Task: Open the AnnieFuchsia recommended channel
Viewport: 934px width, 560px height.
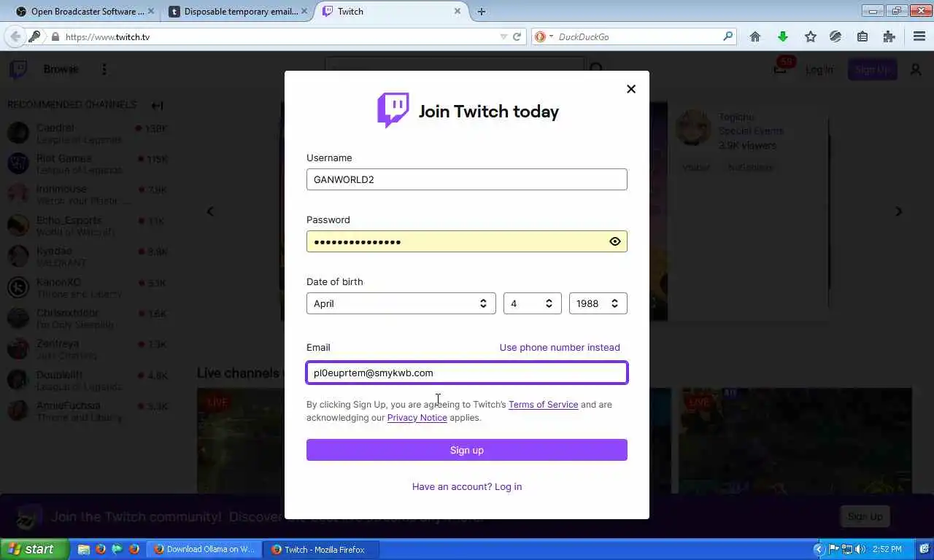Action: pyautogui.click(x=88, y=411)
